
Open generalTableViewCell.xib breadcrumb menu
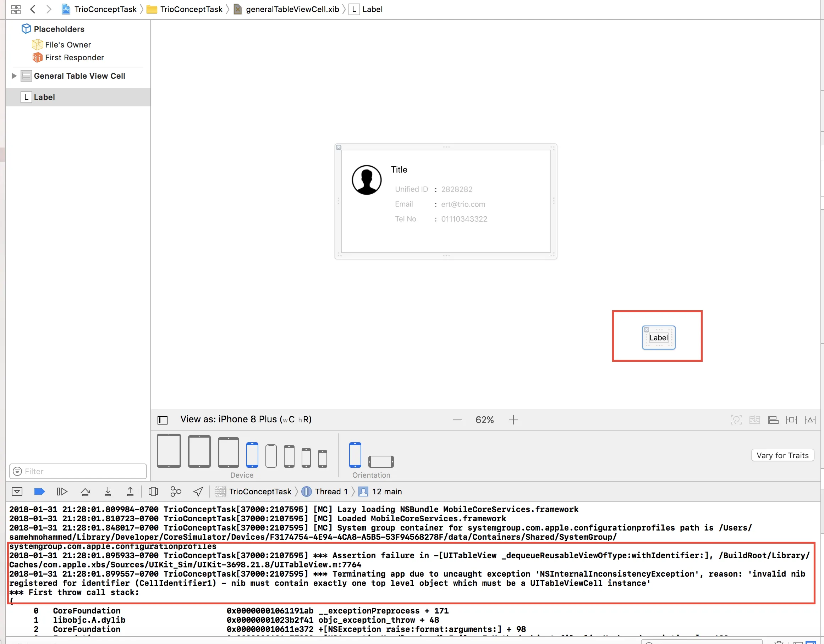pyautogui.click(x=292, y=10)
